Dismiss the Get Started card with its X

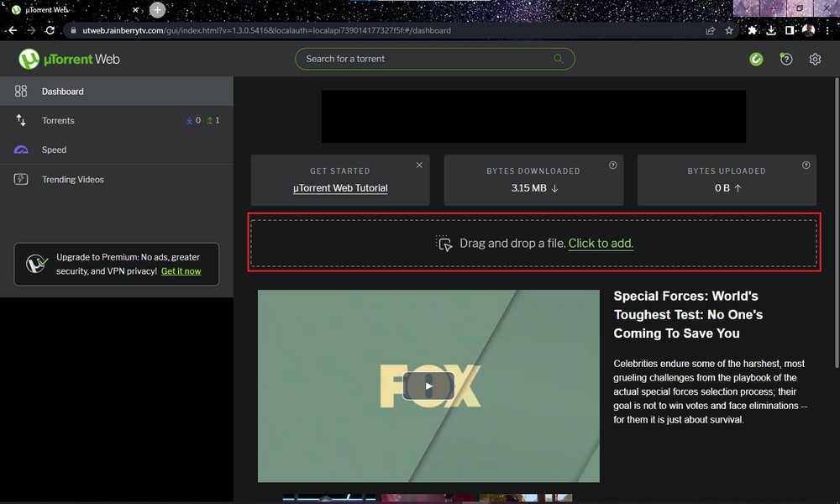419,165
